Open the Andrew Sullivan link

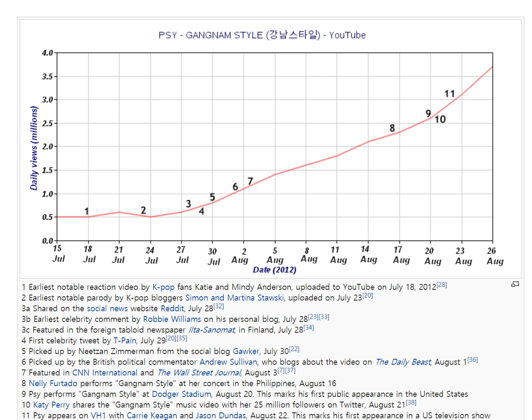coord(228,362)
